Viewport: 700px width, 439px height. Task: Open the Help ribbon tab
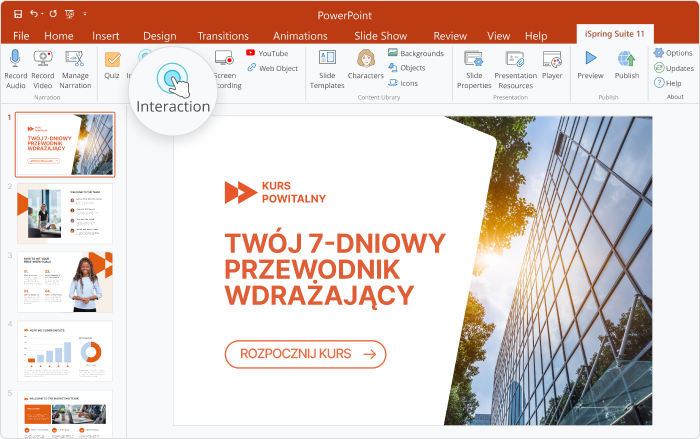[x=536, y=36]
